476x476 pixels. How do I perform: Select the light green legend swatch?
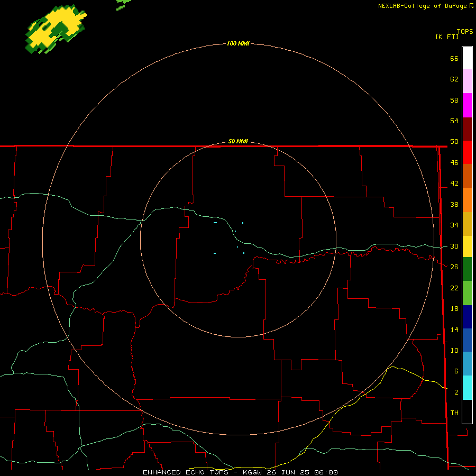click(x=467, y=293)
